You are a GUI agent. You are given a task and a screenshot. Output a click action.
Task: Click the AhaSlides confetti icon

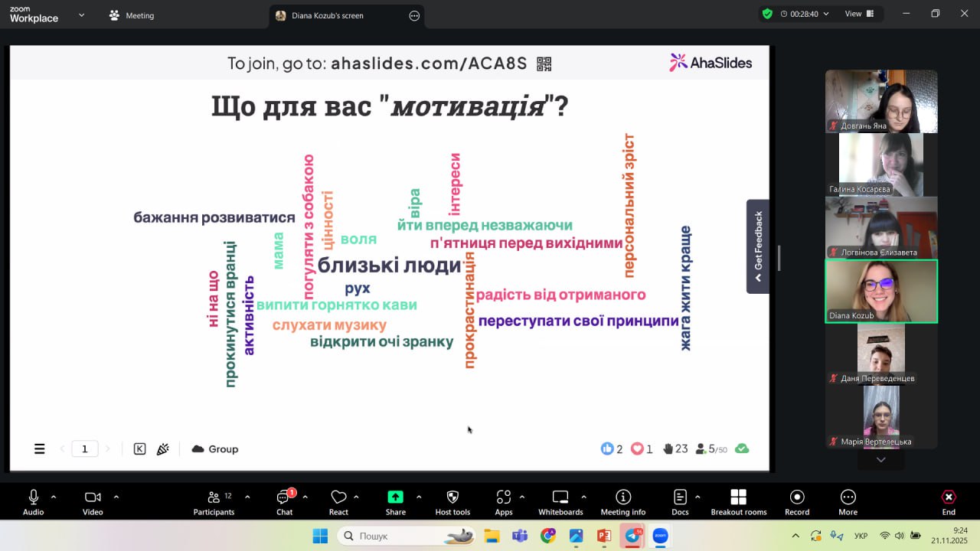point(162,449)
